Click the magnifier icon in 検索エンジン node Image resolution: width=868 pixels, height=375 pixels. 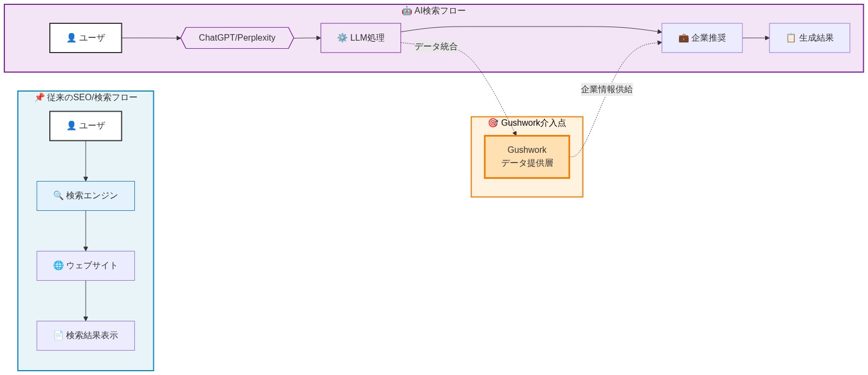point(58,195)
